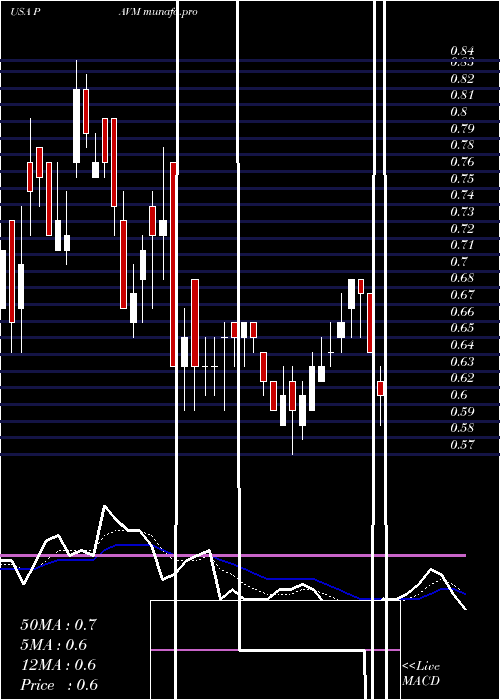Click the 0.74 price axis label
This screenshot has height=700, width=500.
click(x=462, y=195)
